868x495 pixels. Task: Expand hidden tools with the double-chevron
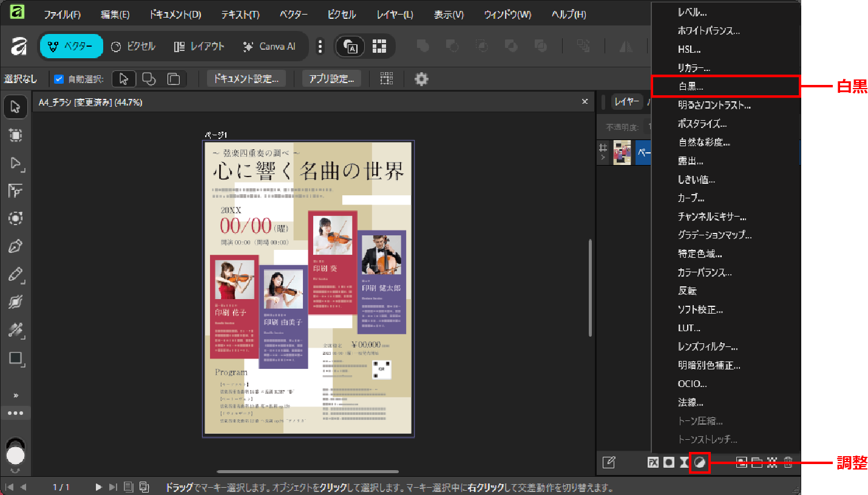coord(16,396)
